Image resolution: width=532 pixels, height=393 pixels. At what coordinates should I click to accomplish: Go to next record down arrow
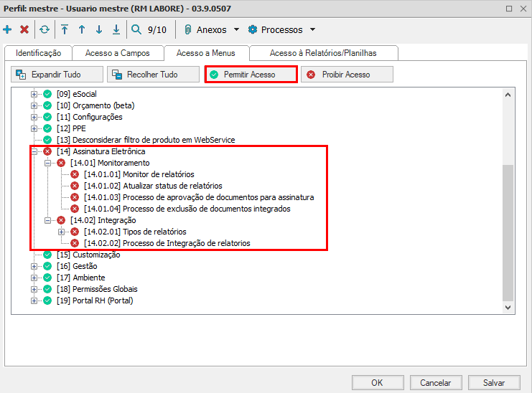coord(99,29)
